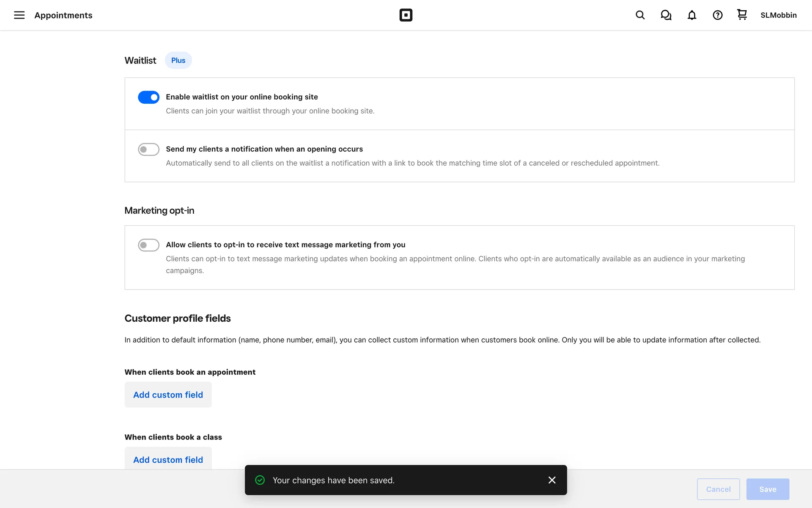Add custom field for class bookings
Viewport: 812px width, 508px height.
pos(168,459)
